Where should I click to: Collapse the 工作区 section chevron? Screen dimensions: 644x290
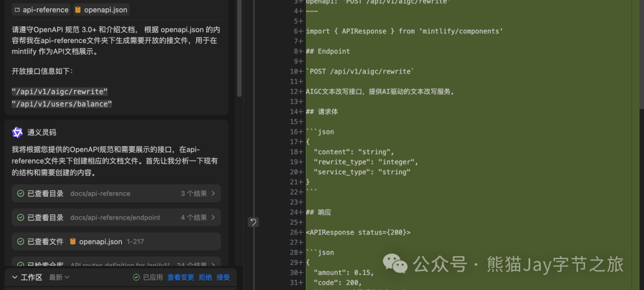pos(15,277)
